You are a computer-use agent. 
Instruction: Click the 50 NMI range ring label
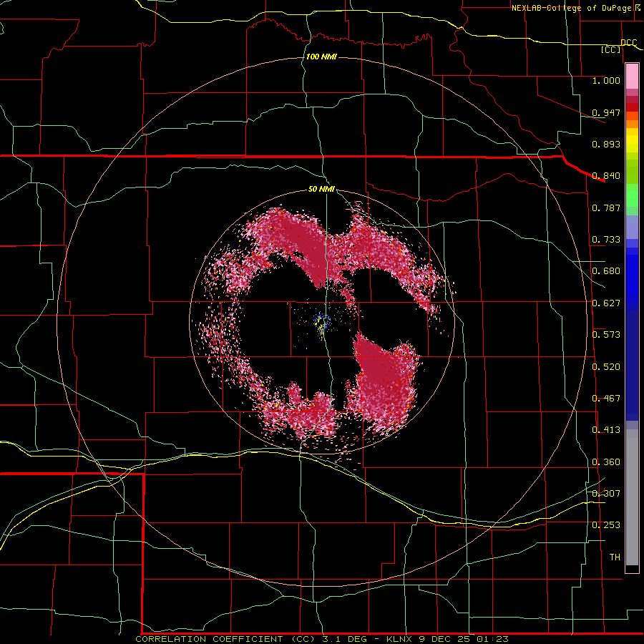click(321, 189)
